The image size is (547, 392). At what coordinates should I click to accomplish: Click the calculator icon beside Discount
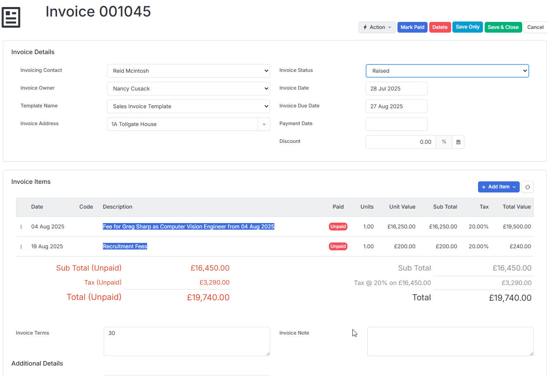(458, 142)
